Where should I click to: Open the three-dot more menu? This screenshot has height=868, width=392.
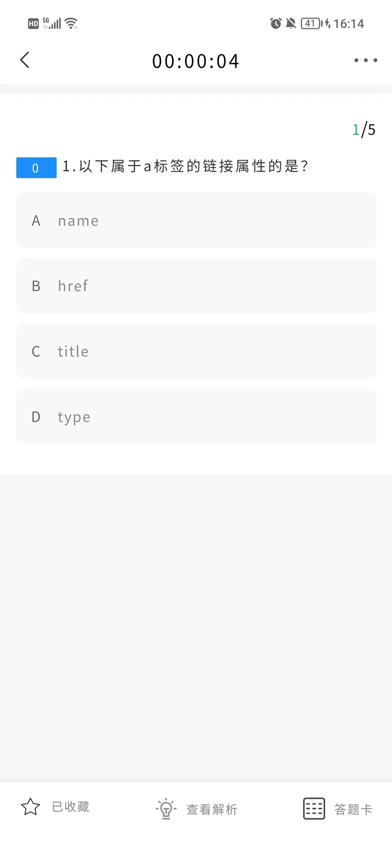click(x=365, y=60)
